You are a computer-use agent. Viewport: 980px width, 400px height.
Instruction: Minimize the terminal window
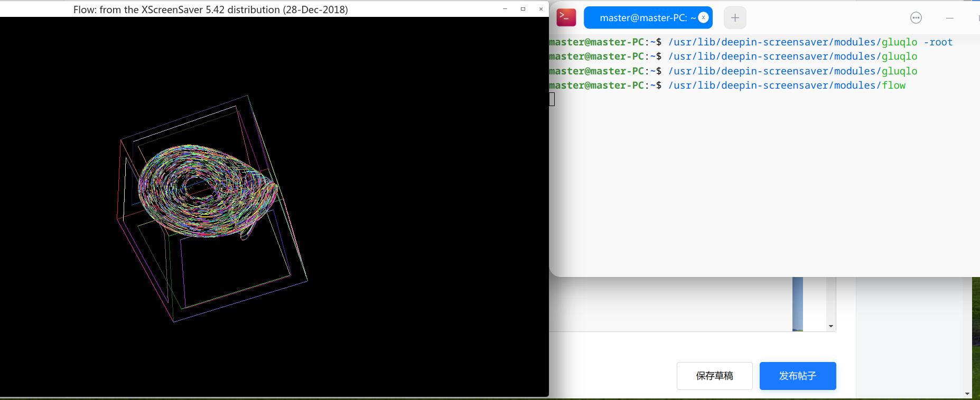click(949, 18)
